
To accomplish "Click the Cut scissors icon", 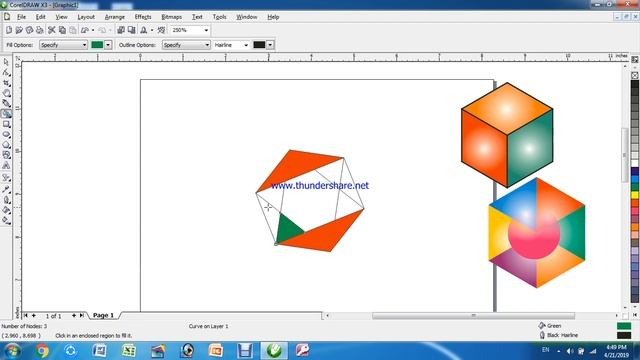I will 51,30.
